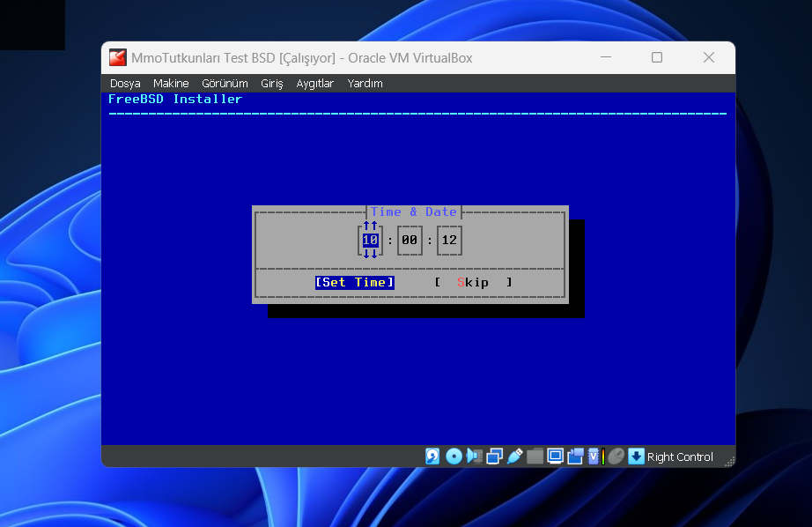This screenshot has width=812, height=527.
Task: Click the Time & Date dialog title
Action: click(414, 212)
